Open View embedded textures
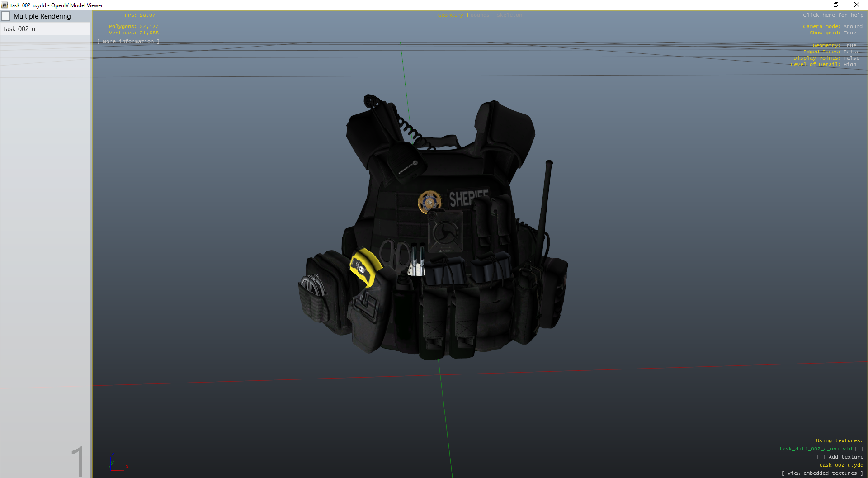The height and width of the screenshot is (478, 868). (x=822, y=473)
